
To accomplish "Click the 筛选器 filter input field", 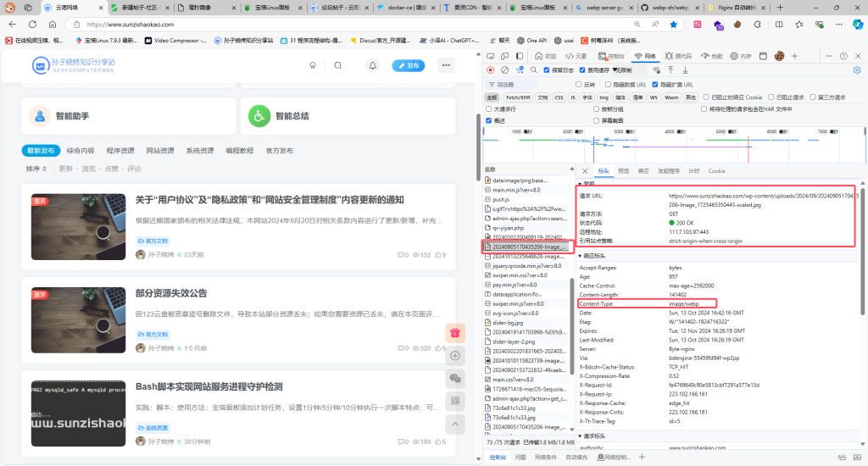I will coord(512,85).
